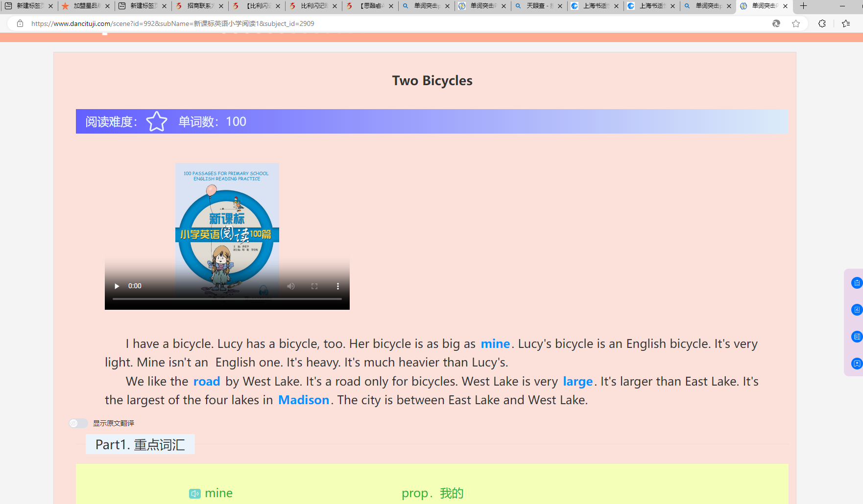Close the active 单词突击 tab

(x=785, y=6)
